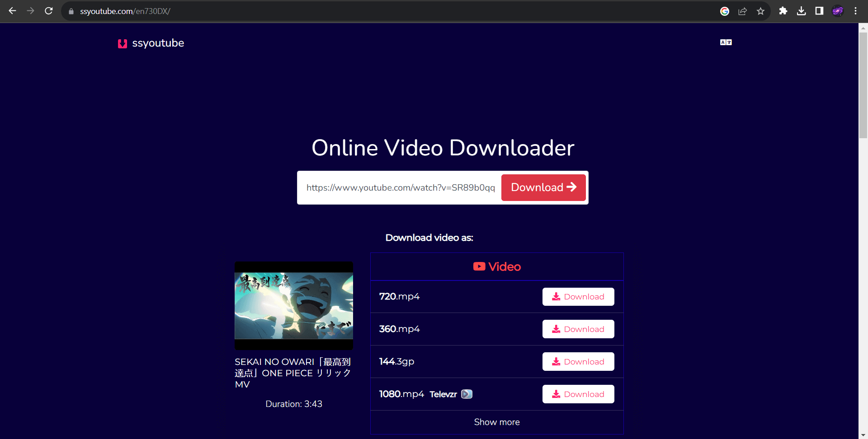Download the 144.3gp video
The height and width of the screenshot is (439, 868).
point(578,362)
